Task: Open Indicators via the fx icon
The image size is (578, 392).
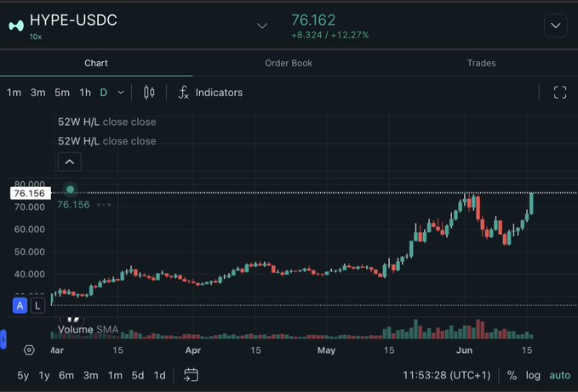Action: (x=184, y=93)
